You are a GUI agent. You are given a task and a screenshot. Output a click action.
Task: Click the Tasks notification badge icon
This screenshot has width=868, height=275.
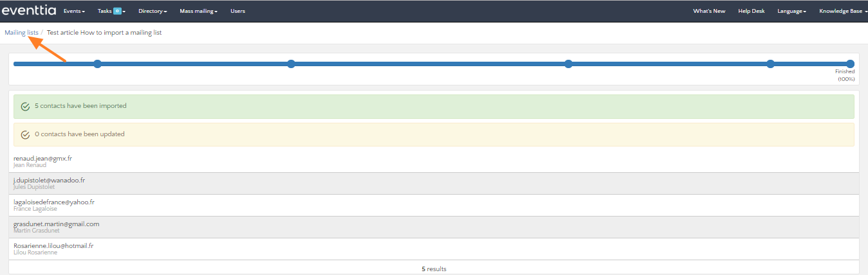(117, 11)
